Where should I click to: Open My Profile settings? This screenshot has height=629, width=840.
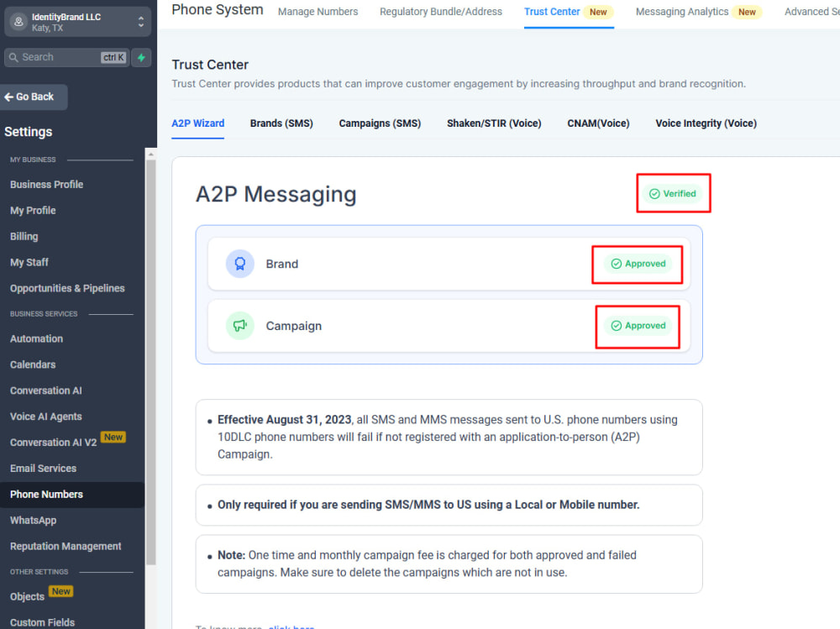click(33, 211)
